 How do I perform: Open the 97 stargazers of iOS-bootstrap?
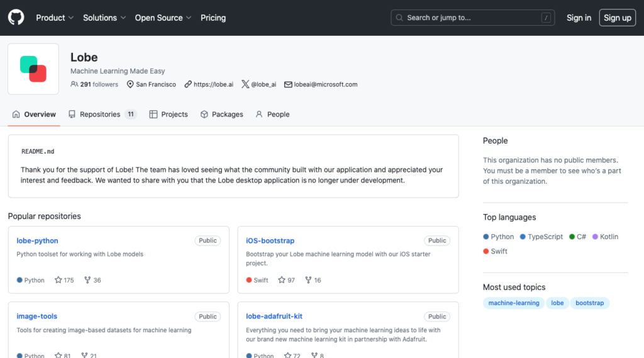(x=286, y=280)
